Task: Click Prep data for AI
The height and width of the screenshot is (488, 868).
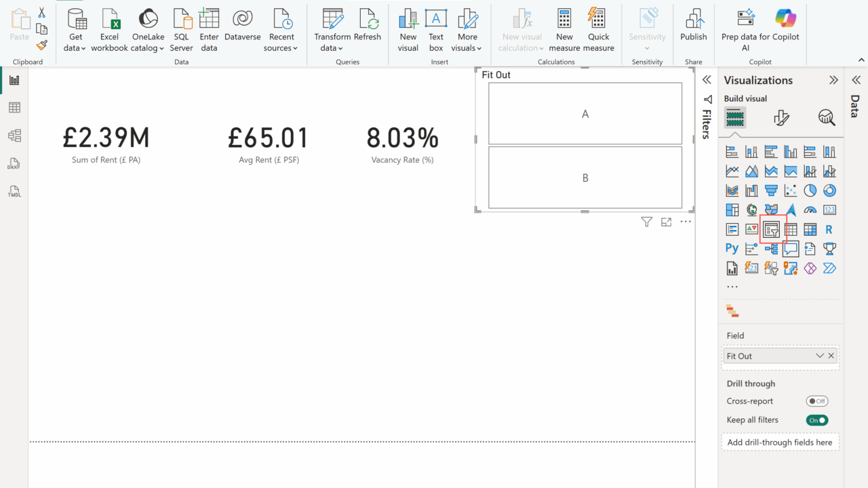Action: [745, 30]
